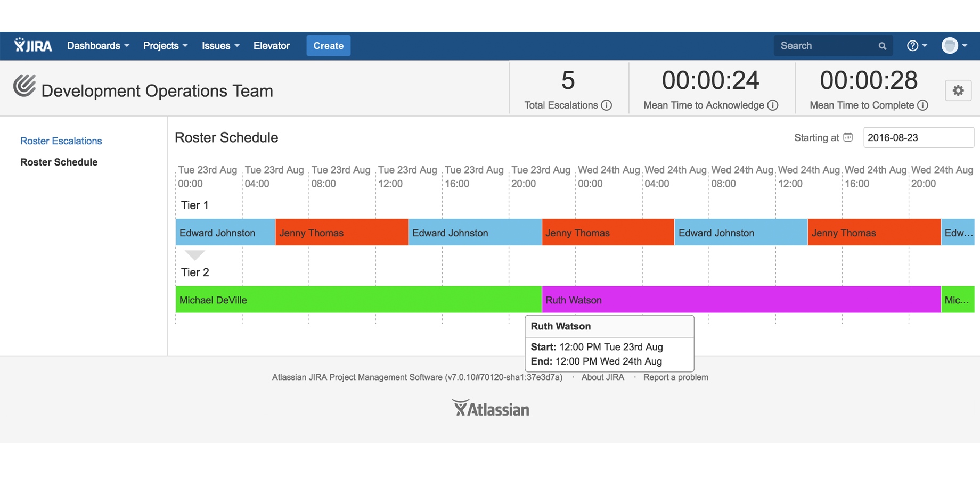
Task: Open the Projects dropdown menu
Action: tap(165, 46)
